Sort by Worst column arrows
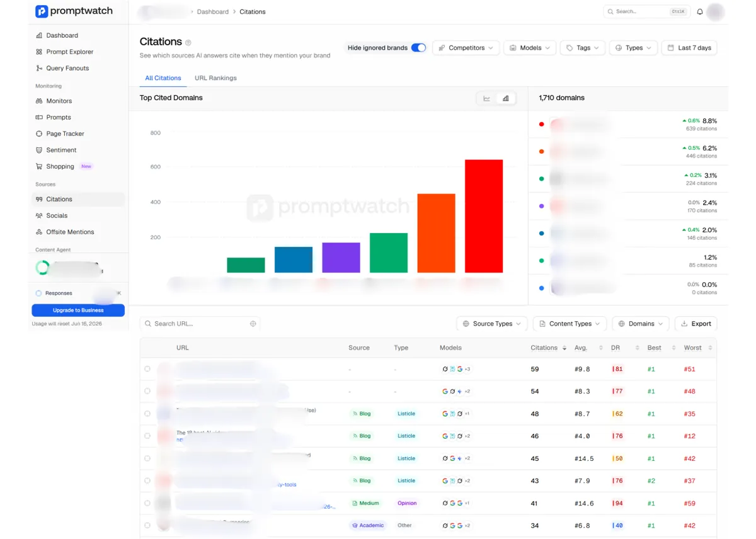 coord(710,348)
